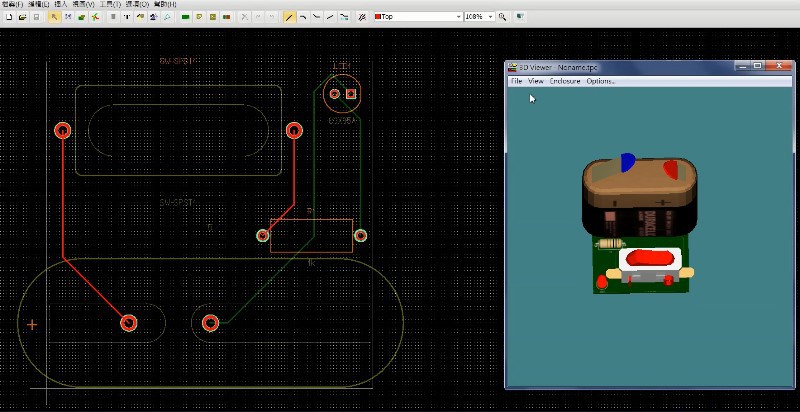Click the Open file folder icon
Image resolution: width=800 pixels, height=412 pixels.
(x=22, y=17)
